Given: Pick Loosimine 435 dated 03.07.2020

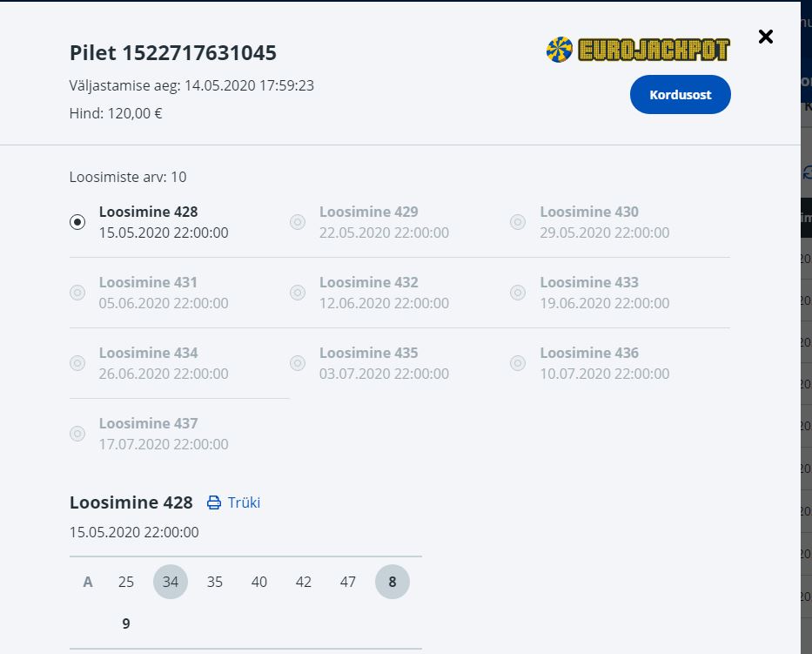Looking at the screenshot, I should tap(298, 363).
